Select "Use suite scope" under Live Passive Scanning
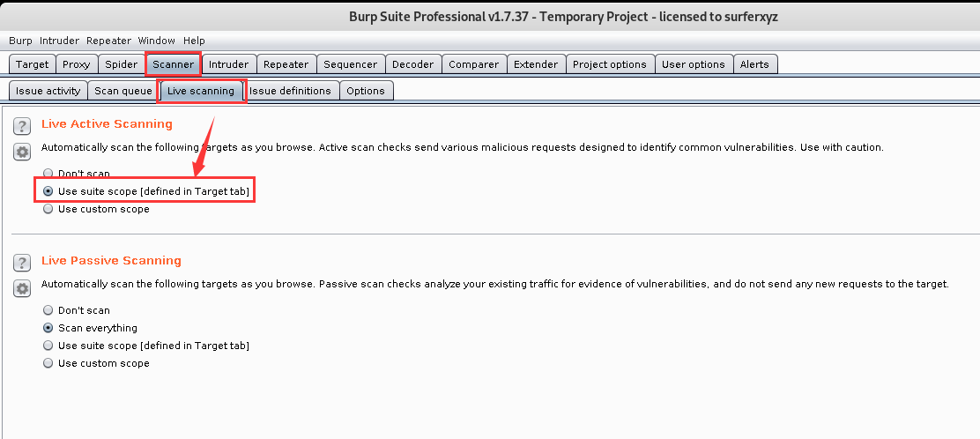The height and width of the screenshot is (439, 980). click(x=48, y=346)
